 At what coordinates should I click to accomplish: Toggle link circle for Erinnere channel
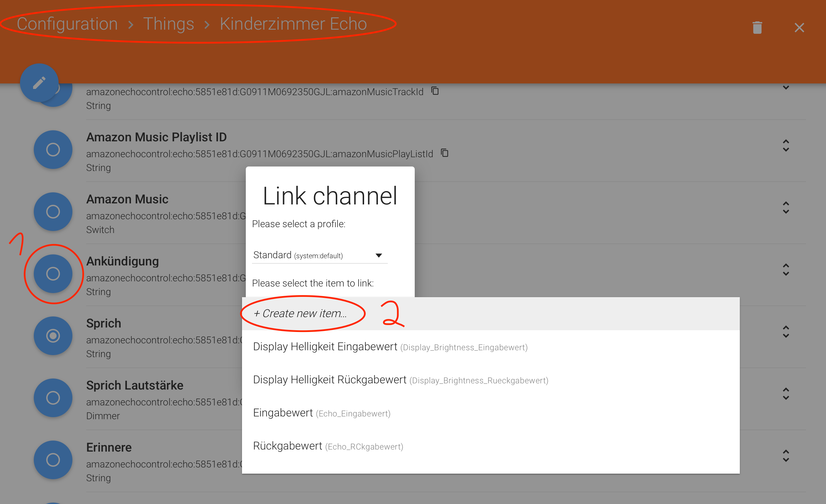coord(53,460)
